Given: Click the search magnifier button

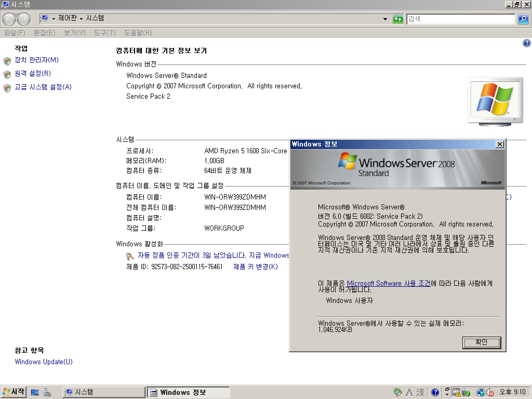Looking at the screenshot, I should pyautogui.click(x=523, y=19).
